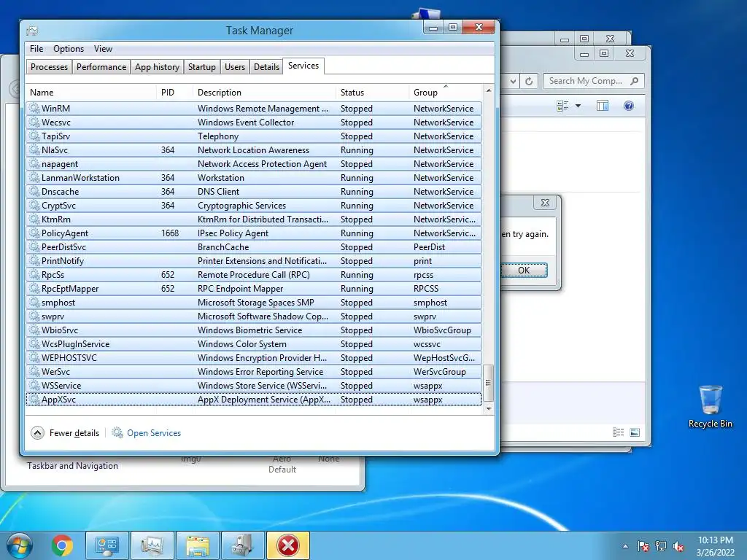Refresh the Explorer window address bar
The width and height of the screenshot is (747, 560).
[529, 81]
